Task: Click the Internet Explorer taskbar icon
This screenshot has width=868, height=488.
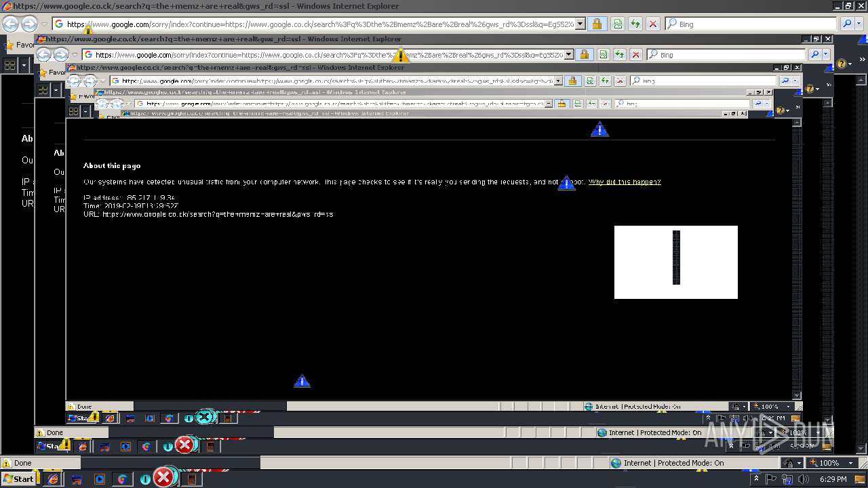Action: pyautogui.click(x=54, y=479)
